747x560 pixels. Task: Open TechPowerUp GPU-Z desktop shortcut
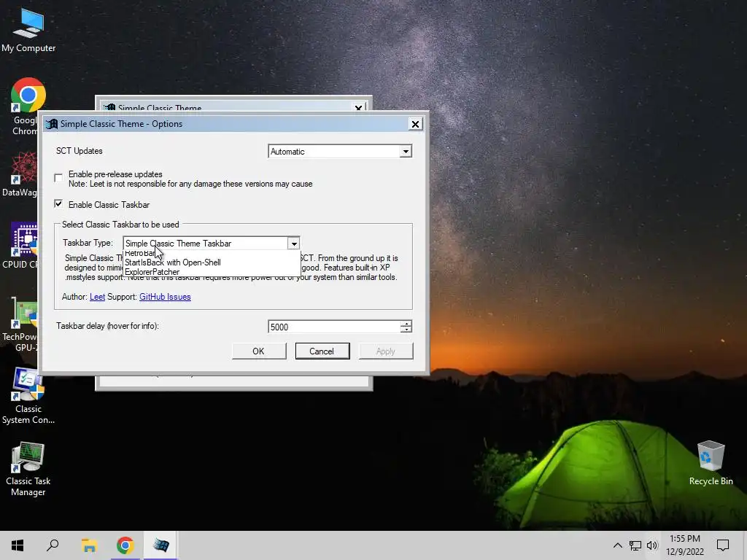(x=20, y=324)
